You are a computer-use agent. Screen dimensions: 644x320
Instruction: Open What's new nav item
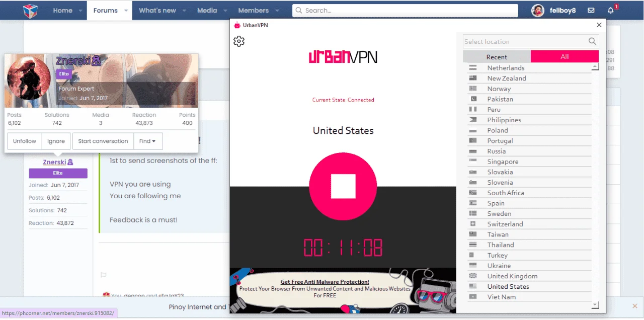[x=157, y=10]
